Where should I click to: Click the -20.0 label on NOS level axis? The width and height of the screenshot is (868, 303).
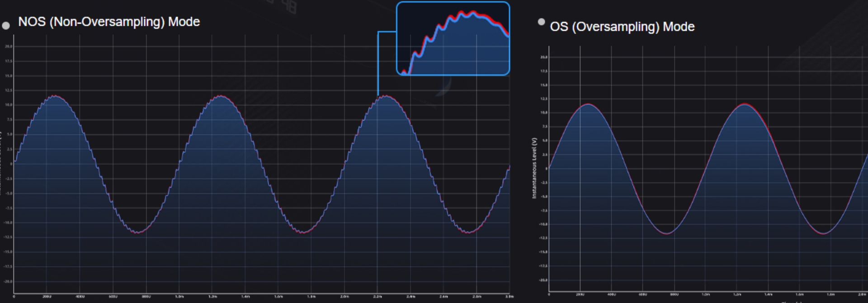click(x=8, y=281)
